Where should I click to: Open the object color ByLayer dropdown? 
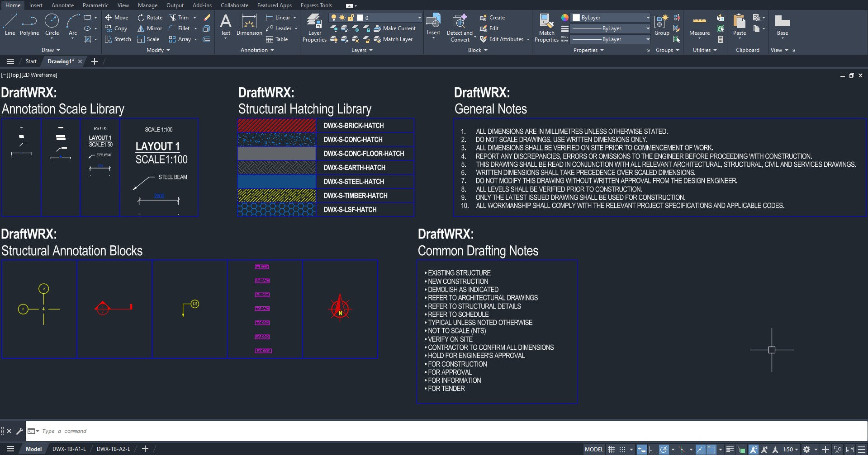click(611, 18)
